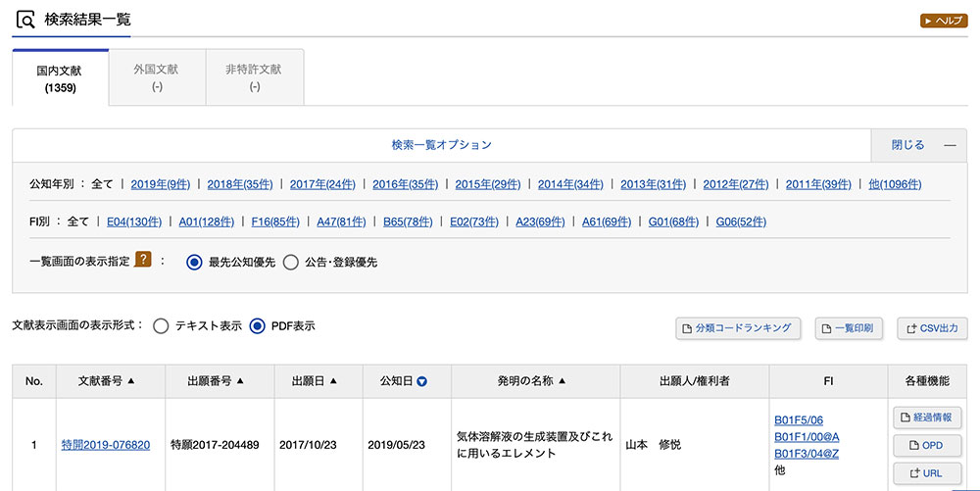Click the question mark help icon

(143, 260)
